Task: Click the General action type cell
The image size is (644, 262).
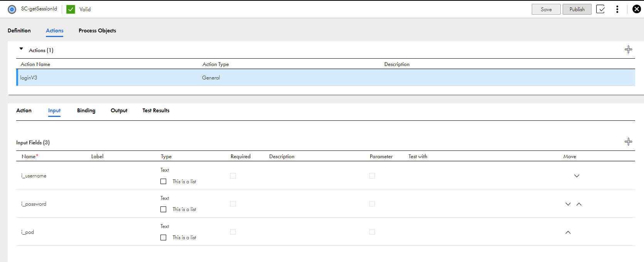Action: click(211, 78)
